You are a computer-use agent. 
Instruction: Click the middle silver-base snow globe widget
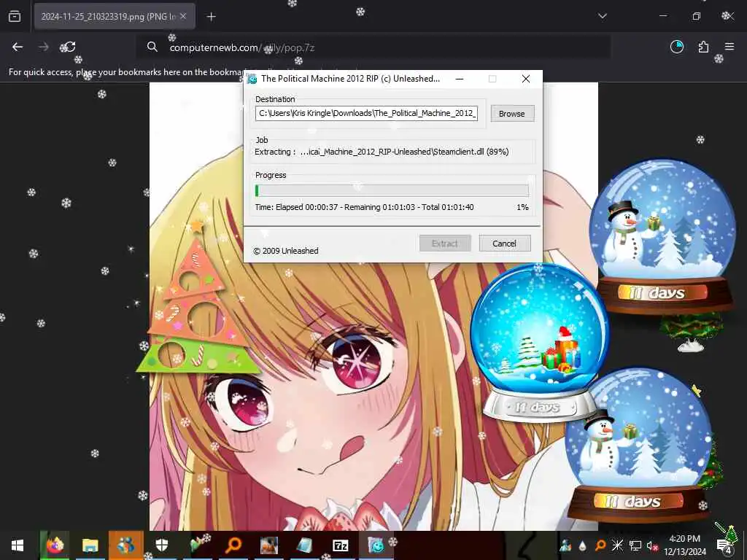538,341
